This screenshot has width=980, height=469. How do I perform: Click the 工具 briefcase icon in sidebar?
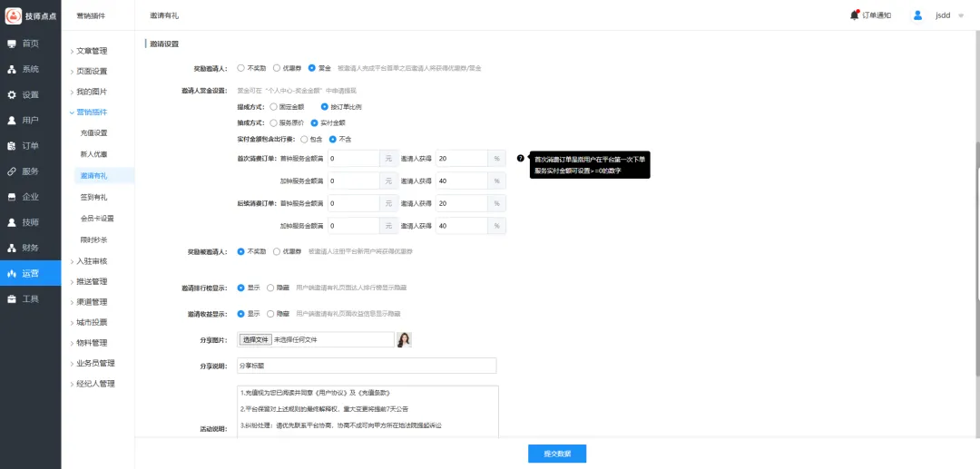[x=12, y=298]
